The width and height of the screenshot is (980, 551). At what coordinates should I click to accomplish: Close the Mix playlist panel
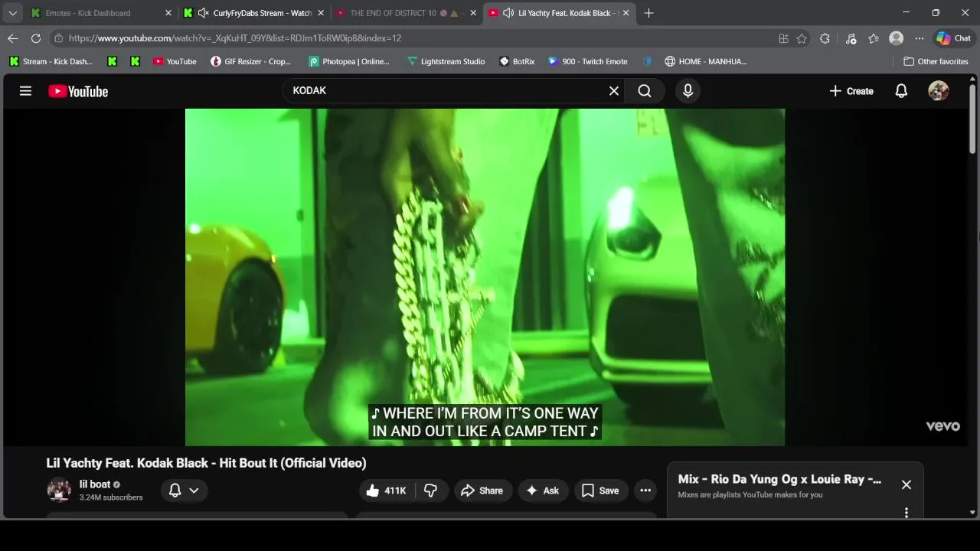coord(906,484)
